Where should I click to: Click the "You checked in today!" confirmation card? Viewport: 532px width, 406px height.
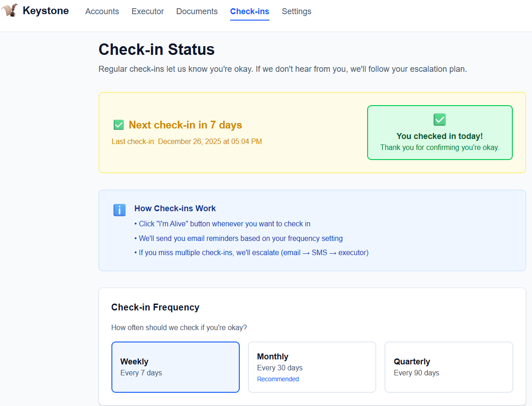439,133
